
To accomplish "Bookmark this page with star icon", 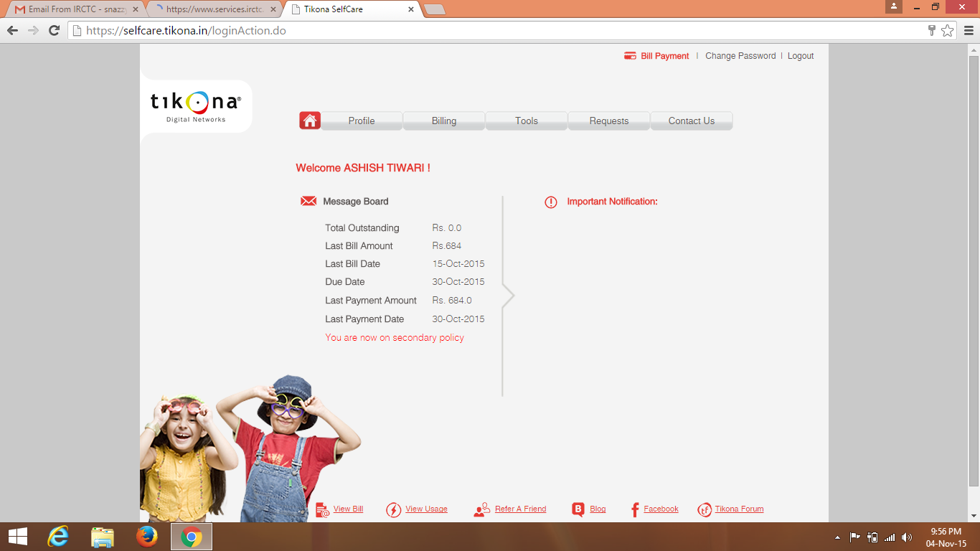I will [x=948, y=31].
